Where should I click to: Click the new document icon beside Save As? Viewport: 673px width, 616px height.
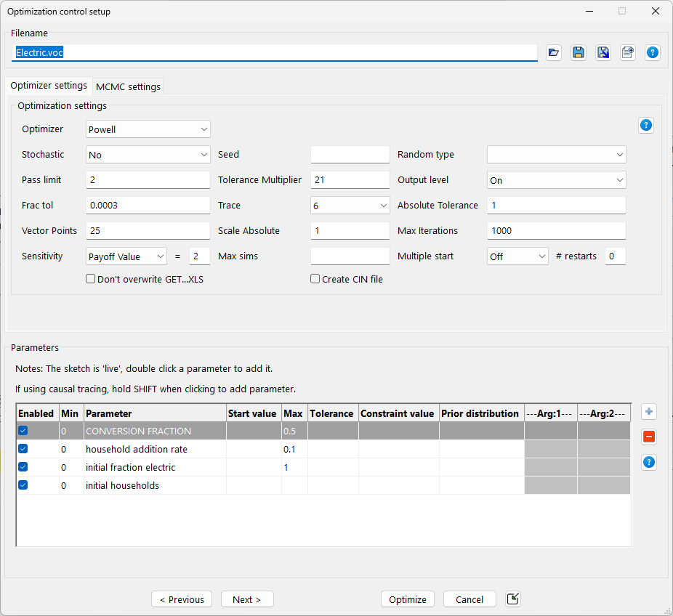[627, 52]
